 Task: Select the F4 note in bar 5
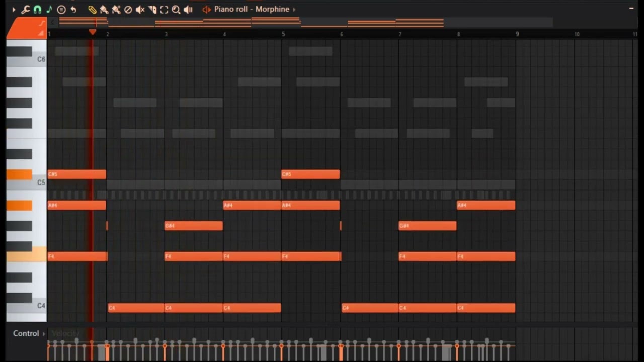point(311,256)
